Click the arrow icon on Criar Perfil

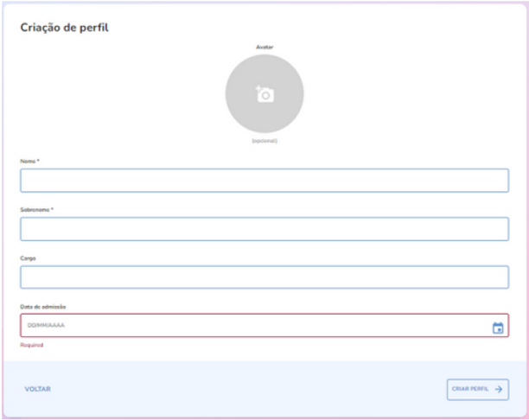498,389
